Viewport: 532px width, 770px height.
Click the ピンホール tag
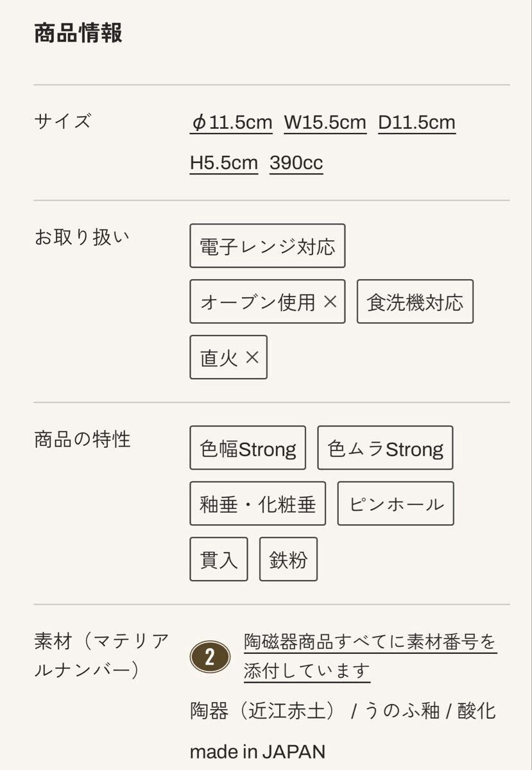click(395, 504)
